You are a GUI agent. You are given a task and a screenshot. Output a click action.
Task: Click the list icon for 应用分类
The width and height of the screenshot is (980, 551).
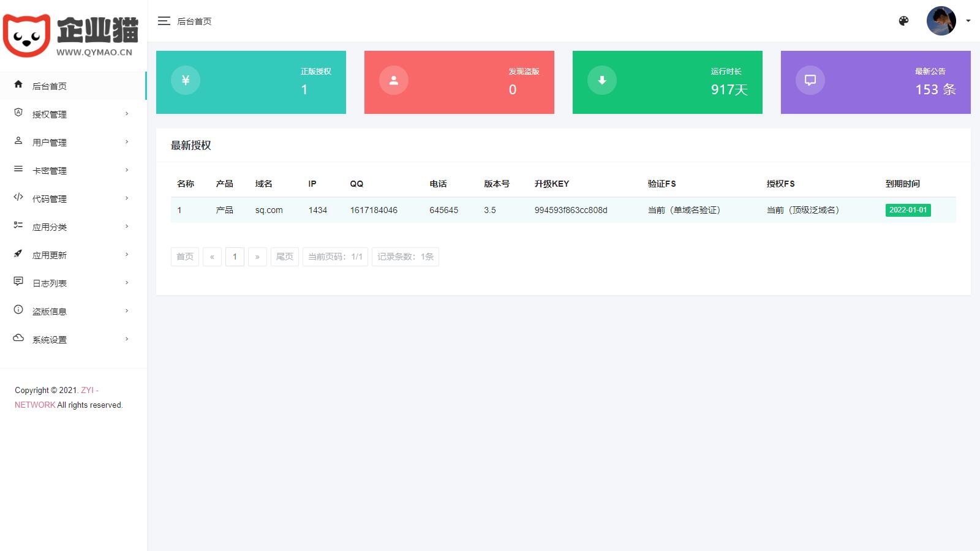(18, 225)
